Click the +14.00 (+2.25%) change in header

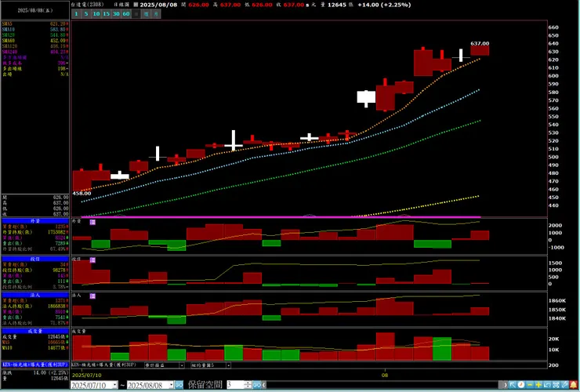point(384,5)
